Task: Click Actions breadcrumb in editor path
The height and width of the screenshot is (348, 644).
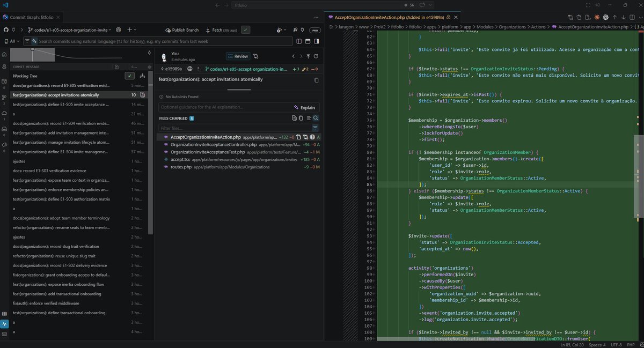Action: pyautogui.click(x=539, y=26)
